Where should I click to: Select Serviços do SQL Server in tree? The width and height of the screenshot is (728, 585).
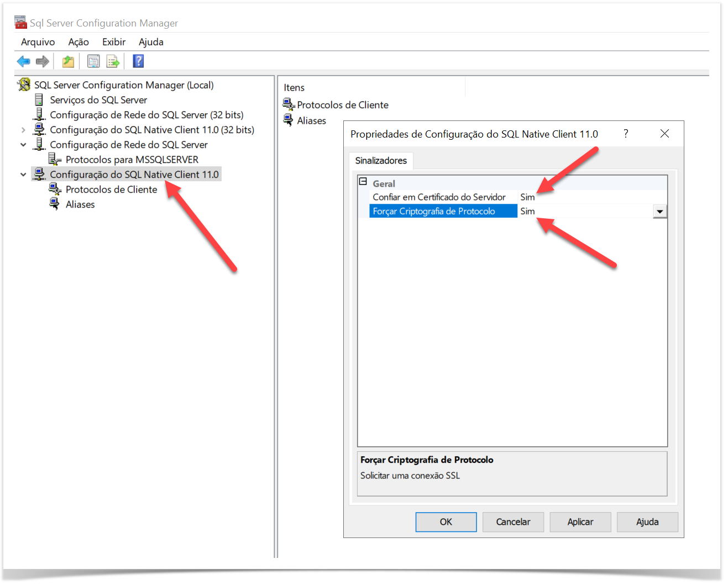coord(98,100)
